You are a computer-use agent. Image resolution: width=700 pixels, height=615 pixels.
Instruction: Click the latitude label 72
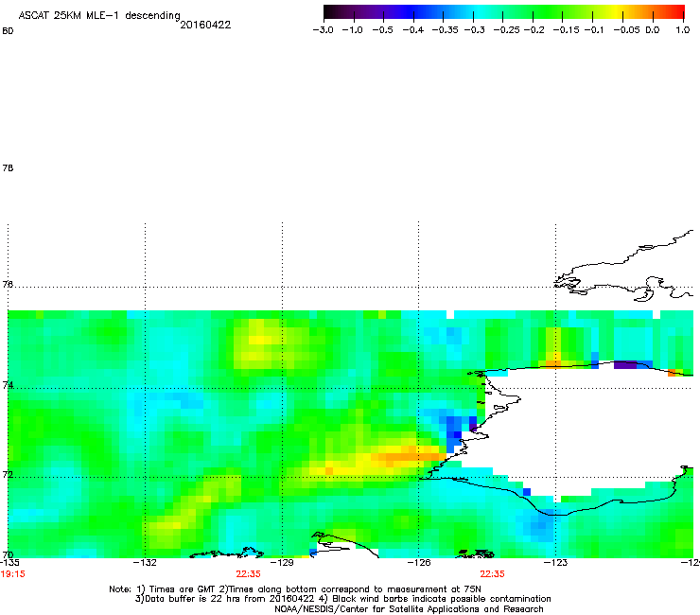click(8, 474)
